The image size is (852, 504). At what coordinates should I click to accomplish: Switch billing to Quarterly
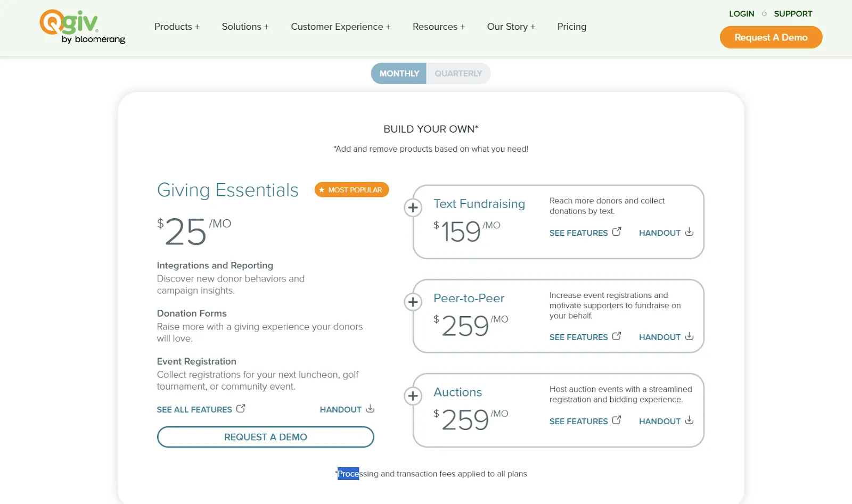[x=458, y=73]
